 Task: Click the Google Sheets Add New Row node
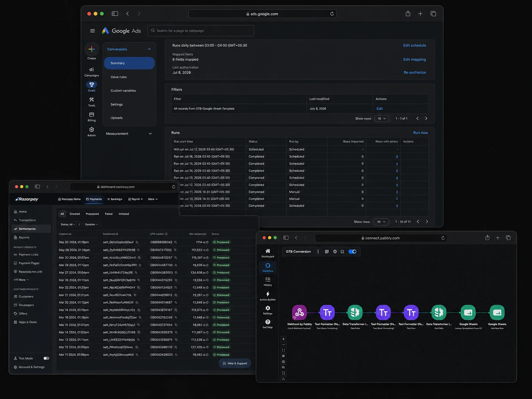point(497,313)
